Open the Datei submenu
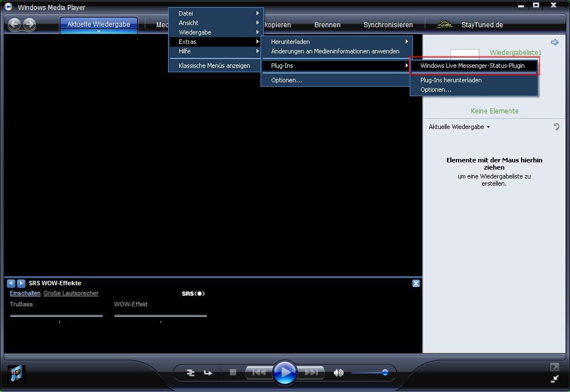This screenshot has width=570, height=392. coord(216,13)
